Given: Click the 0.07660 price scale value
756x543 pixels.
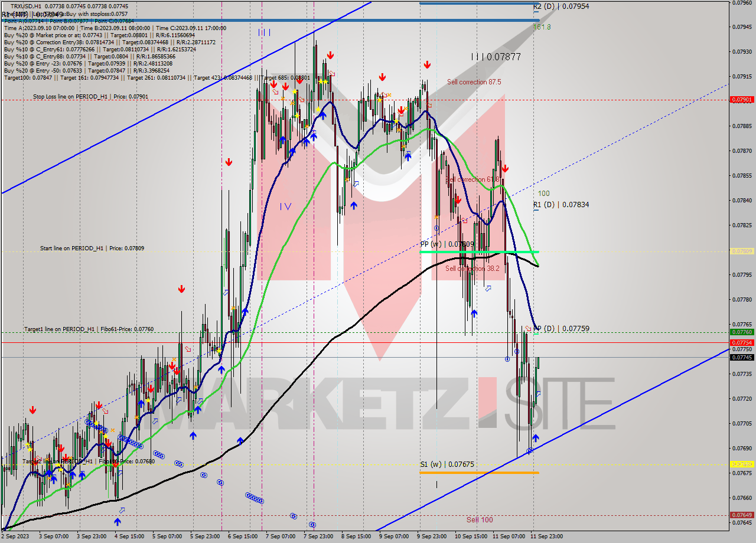Looking at the screenshot, I should click(x=742, y=498).
